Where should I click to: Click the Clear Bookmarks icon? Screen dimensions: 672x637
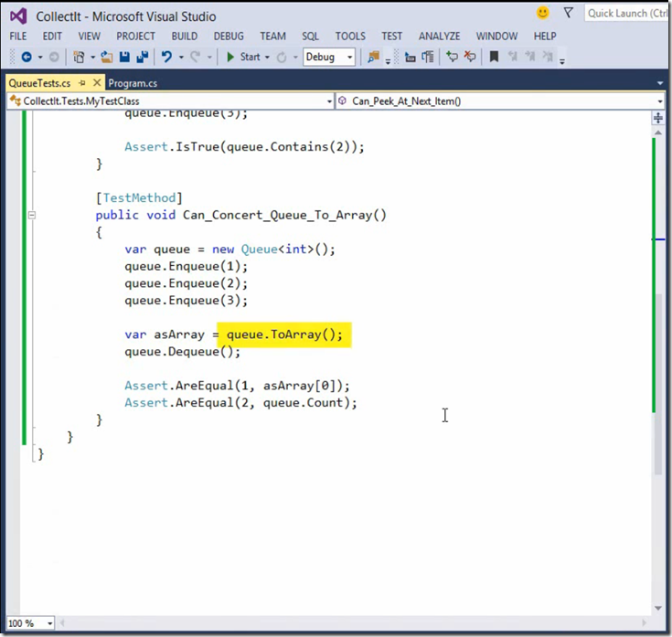(548, 57)
